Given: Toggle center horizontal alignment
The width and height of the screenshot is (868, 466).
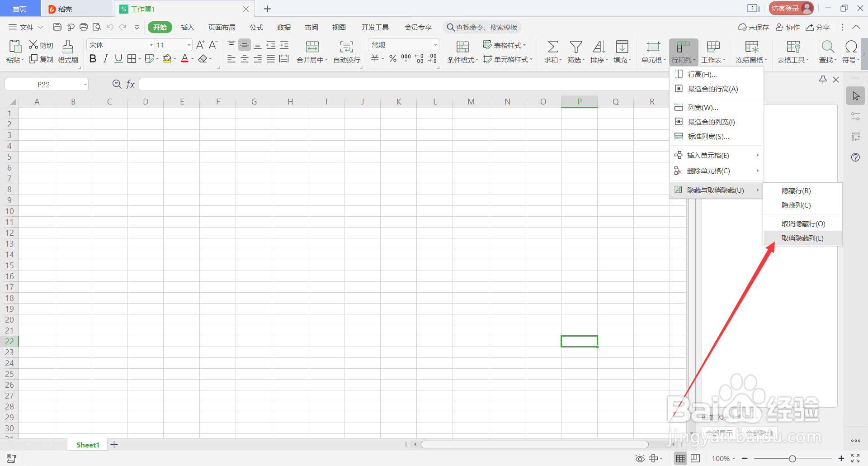Looking at the screenshot, I should click(245, 59).
